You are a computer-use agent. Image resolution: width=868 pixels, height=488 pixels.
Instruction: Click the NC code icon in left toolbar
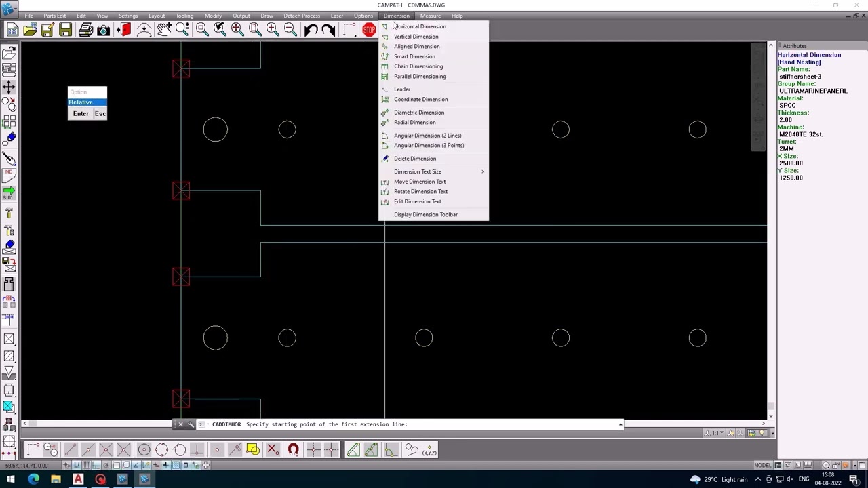pyautogui.click(x=9, y=175)
